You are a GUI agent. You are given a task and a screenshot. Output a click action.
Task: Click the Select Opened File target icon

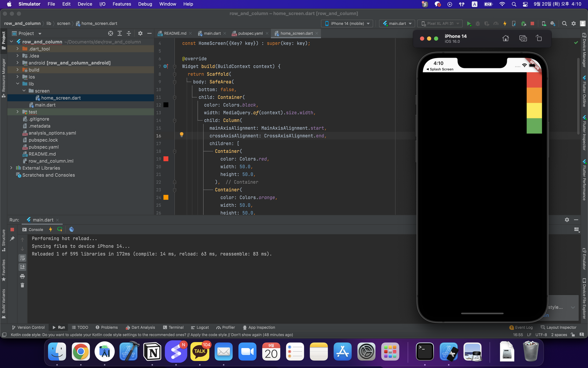111,33
